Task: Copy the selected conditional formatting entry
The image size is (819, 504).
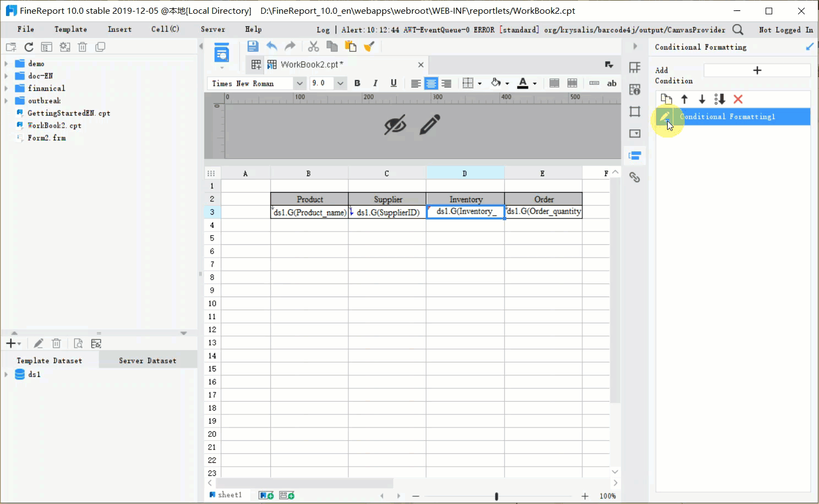Action: point(666,99)
